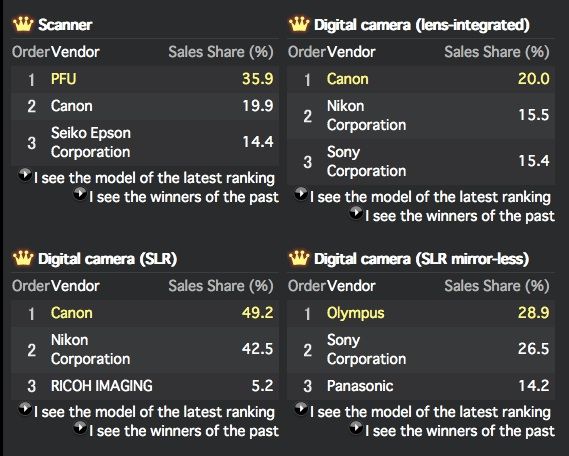This screenshot has height=456, width=569.
Task: Select Olympus row in mirror-less table
Action: [x=421, y=313]
